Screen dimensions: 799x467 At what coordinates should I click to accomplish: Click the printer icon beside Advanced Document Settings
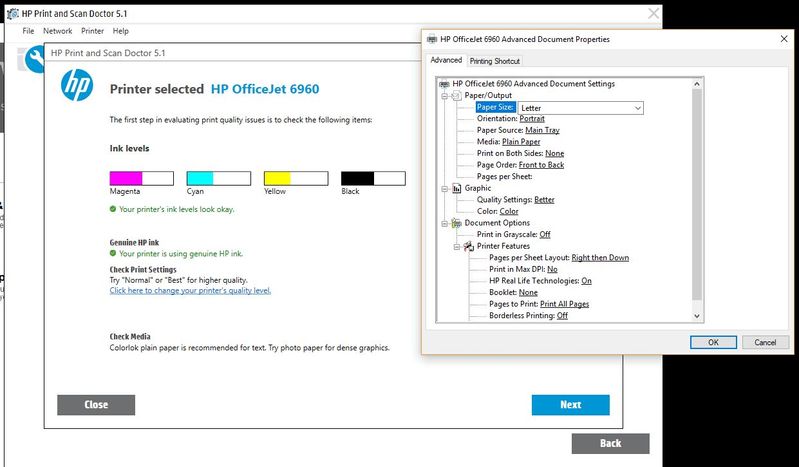pos(444,84)
